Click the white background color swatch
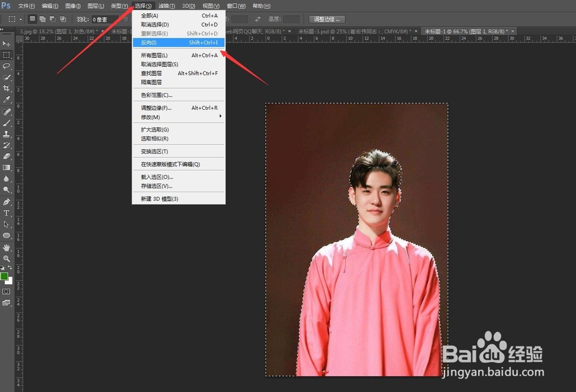This screenshot has height=392, width=576. [10, 281]
